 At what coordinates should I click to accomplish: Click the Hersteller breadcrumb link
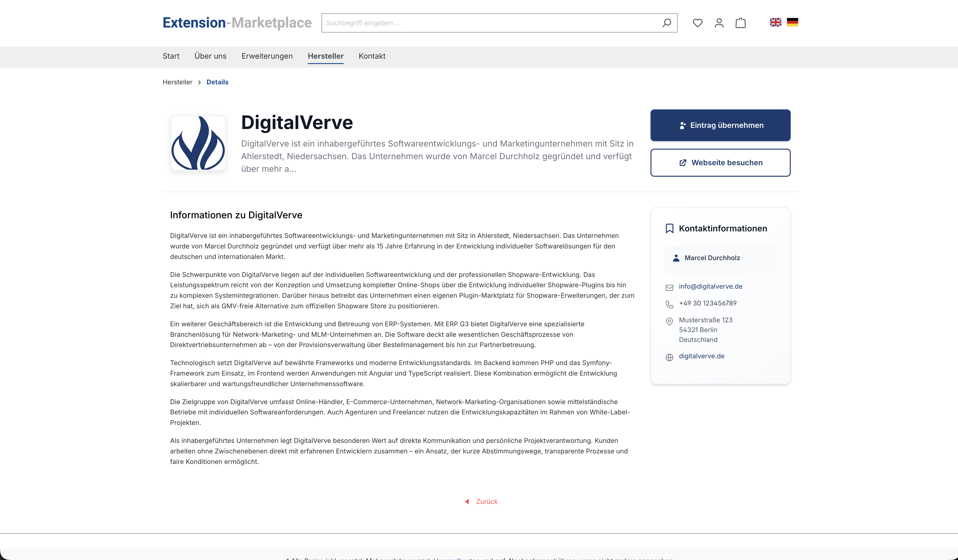pyautogui.click(x=177, y=82)
